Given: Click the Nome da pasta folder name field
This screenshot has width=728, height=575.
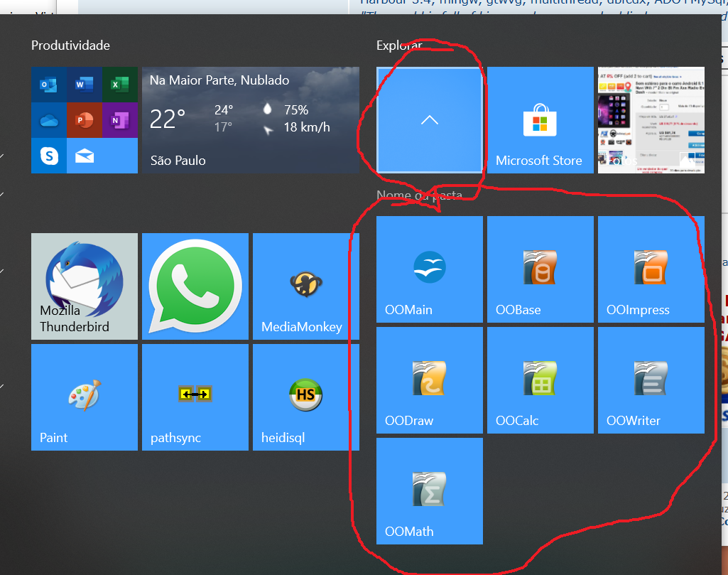Looking at the screenshot, I should pyautogui.click(x=420, y=195).
